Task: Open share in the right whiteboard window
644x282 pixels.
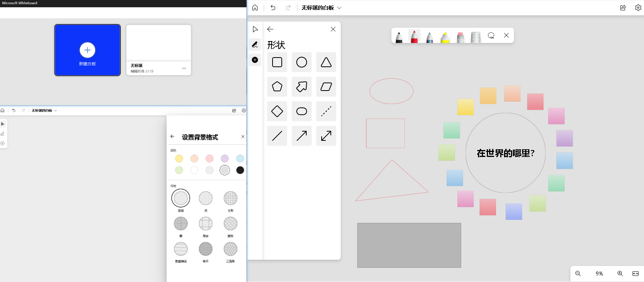Action: (623, 8)
